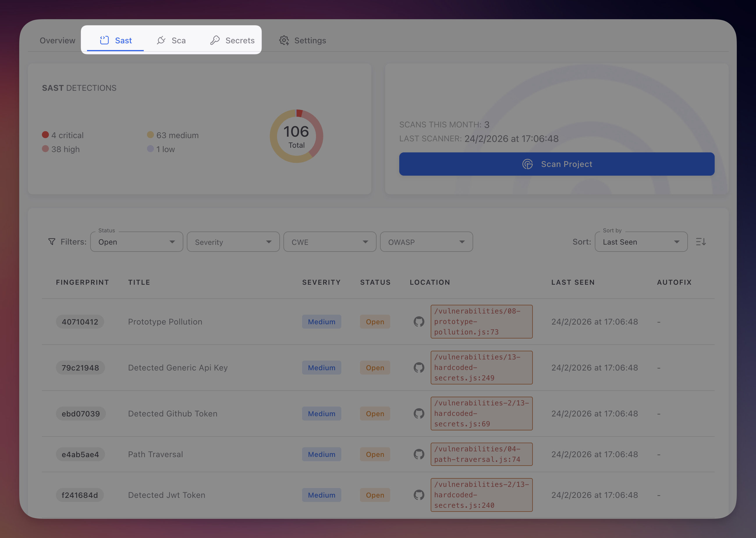This screenshot has width=756, height=538.
Task: Open the Status filter dropdown showing Open
Action: 136,241
